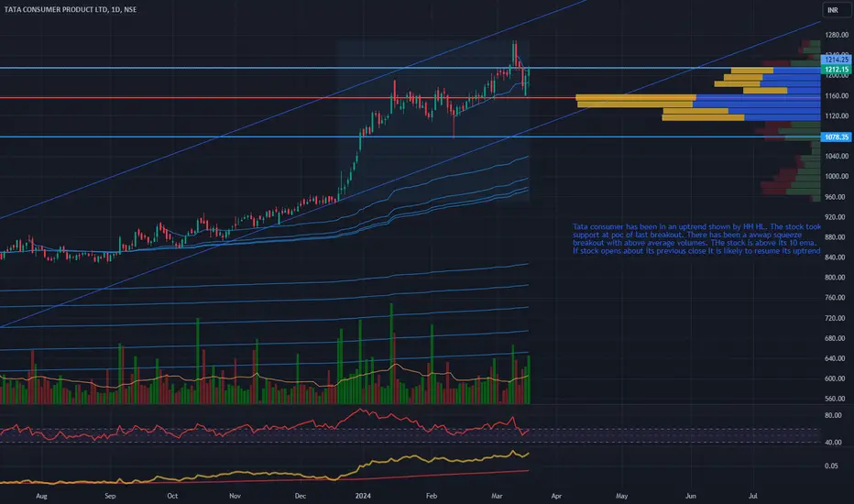This screenshot has height=504, width=854.
Task: Click the Jul label on time axis
Action: (x=752, y=496)
